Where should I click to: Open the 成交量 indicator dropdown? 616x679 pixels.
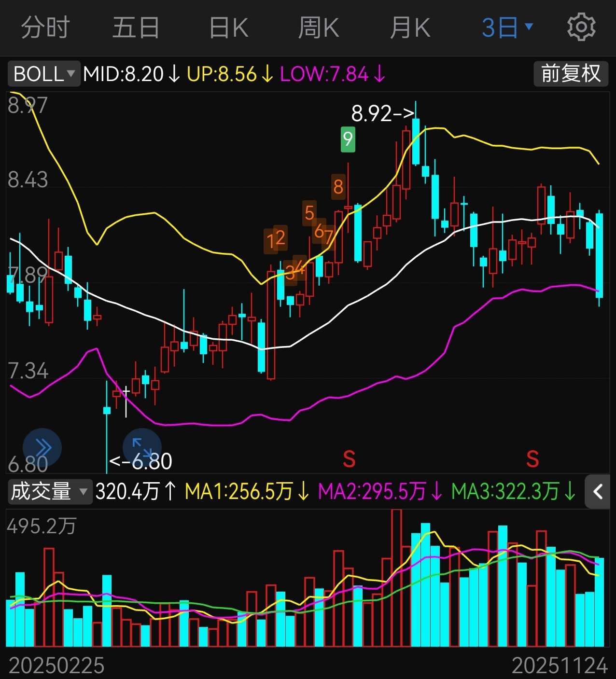point(50,492)
